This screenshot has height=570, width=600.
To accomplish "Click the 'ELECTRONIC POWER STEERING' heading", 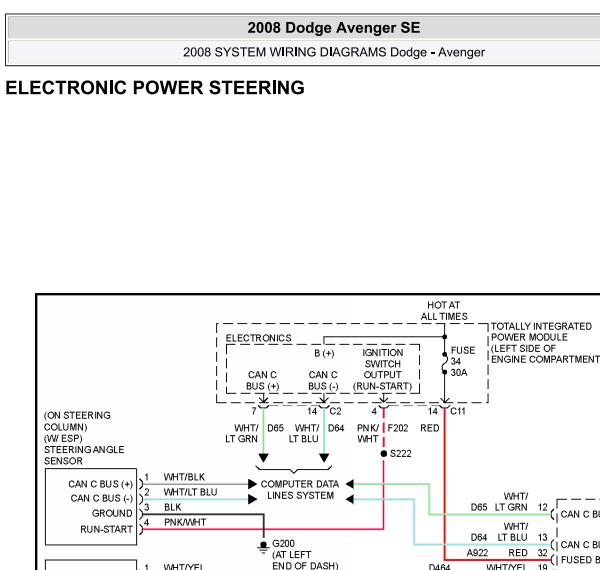I will click(x=155, y=88).
